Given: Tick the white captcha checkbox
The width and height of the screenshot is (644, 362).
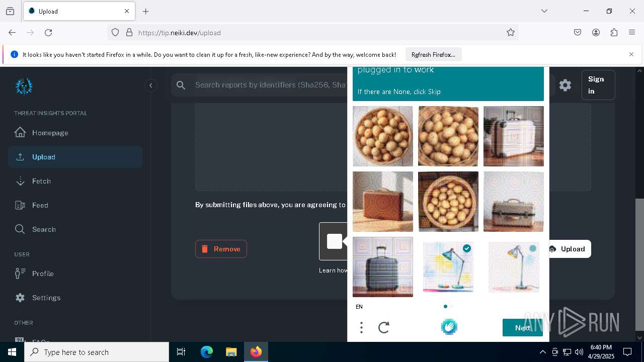Looking at the screenshot, I should (335, 241).
